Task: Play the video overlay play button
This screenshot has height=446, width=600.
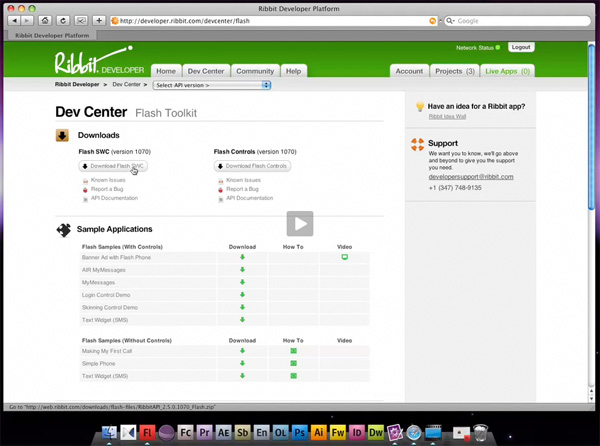Action: (x=300, y=224)
